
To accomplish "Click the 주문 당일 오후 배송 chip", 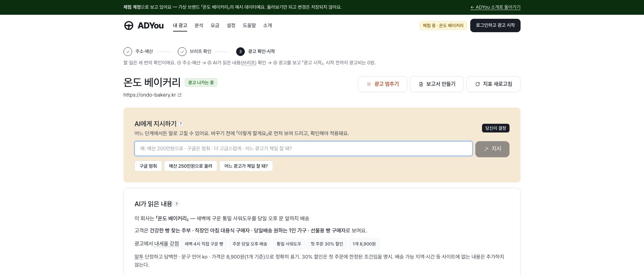I will tap(250, 244).
